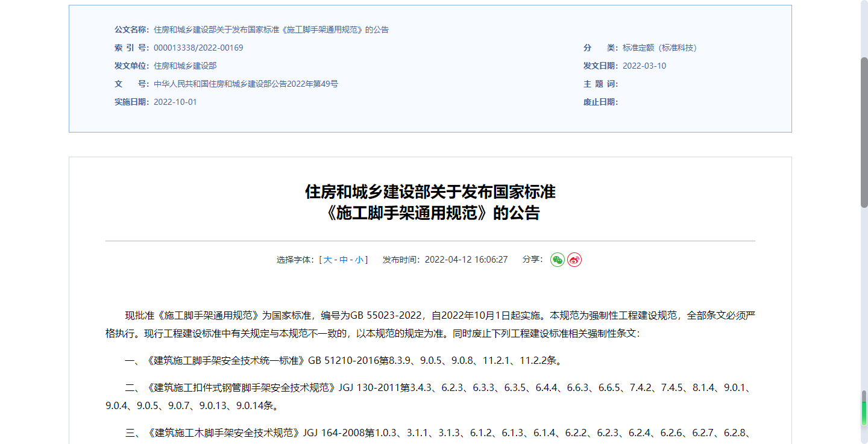Set font size to small (小)
The image size is (868, 444).
point(359,260)
